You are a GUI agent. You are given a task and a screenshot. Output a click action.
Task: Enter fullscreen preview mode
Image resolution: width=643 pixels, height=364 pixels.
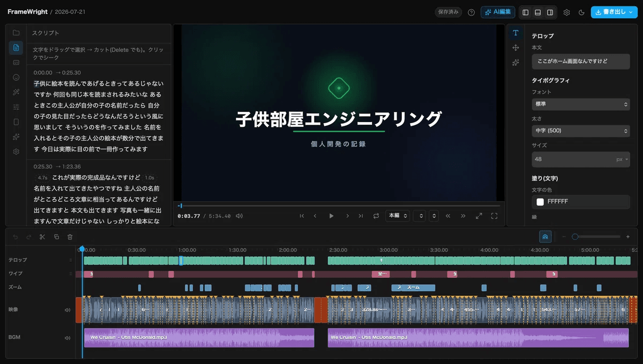[495, 216]
